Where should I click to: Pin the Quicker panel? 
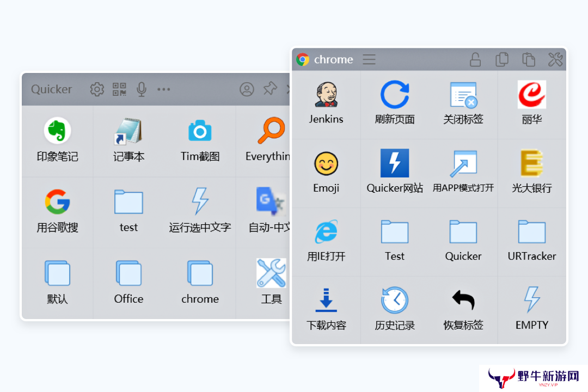pos(270,89)
